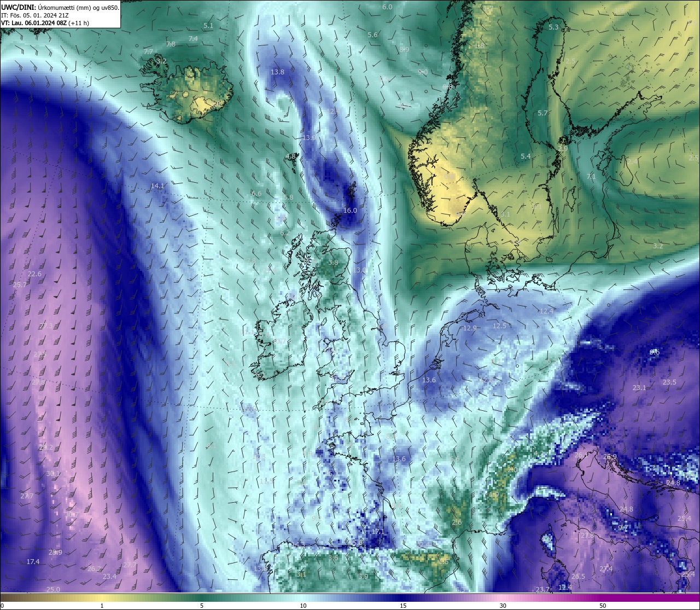This screenshot has width=700, height=610.
Task: Click the 13.0 value on the map
Action: click(x=360, y=270)
